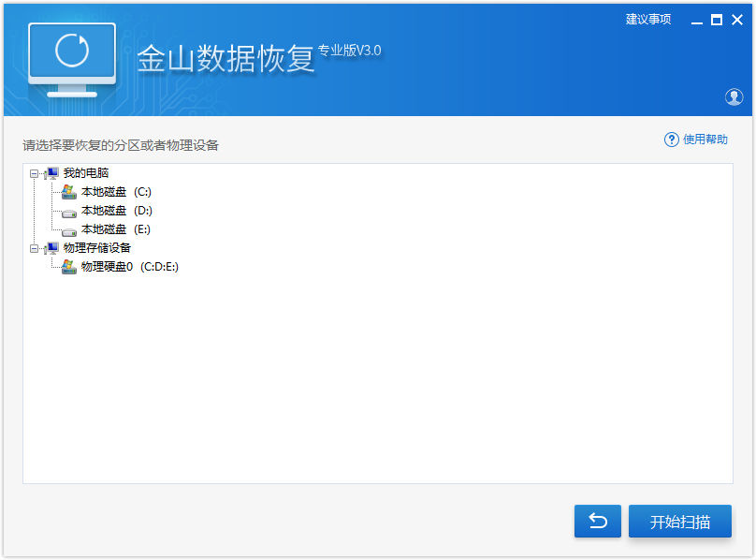756x560 pixels.
Task: Open the 建议事项 menu item
Action: coord(647,20)
